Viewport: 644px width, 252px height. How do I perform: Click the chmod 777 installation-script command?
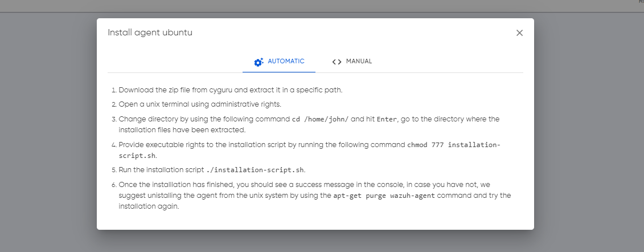(x=310, y=150)
